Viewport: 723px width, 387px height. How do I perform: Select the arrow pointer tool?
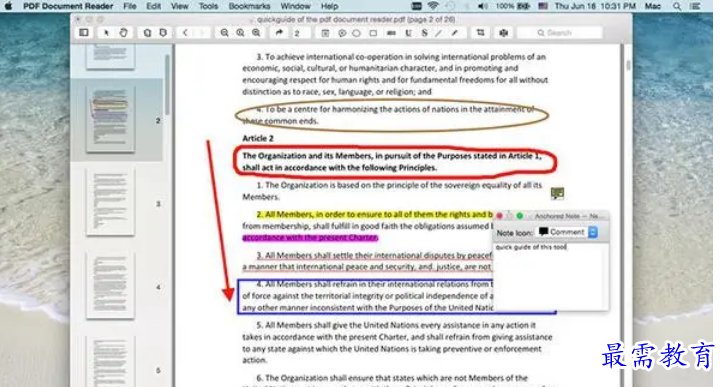(106, 33)
